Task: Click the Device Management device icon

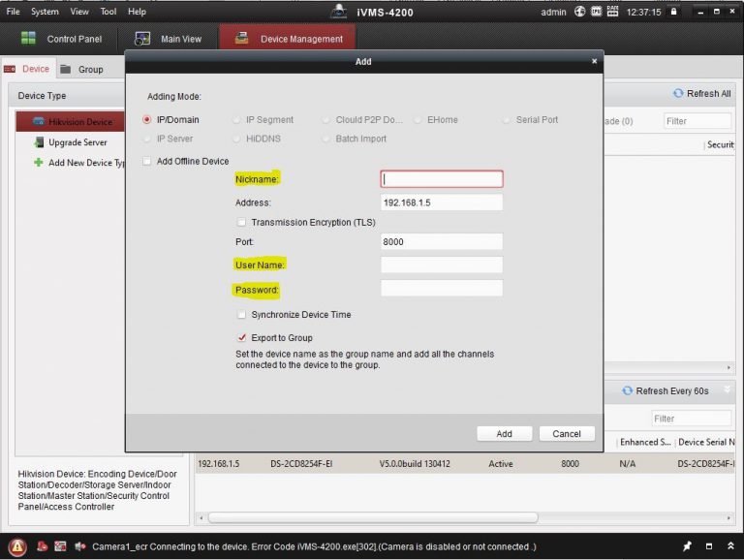Action: tap(242, 38)
